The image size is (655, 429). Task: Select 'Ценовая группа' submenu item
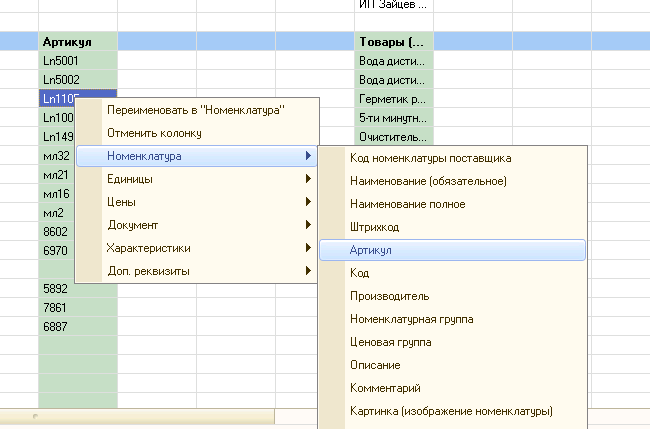[391, 342]
